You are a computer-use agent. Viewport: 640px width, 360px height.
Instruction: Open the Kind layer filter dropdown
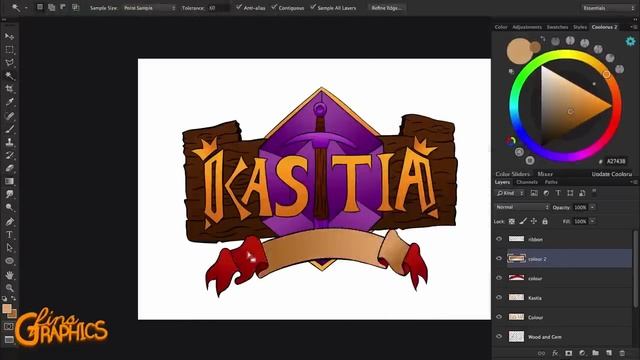pos(510,193)
